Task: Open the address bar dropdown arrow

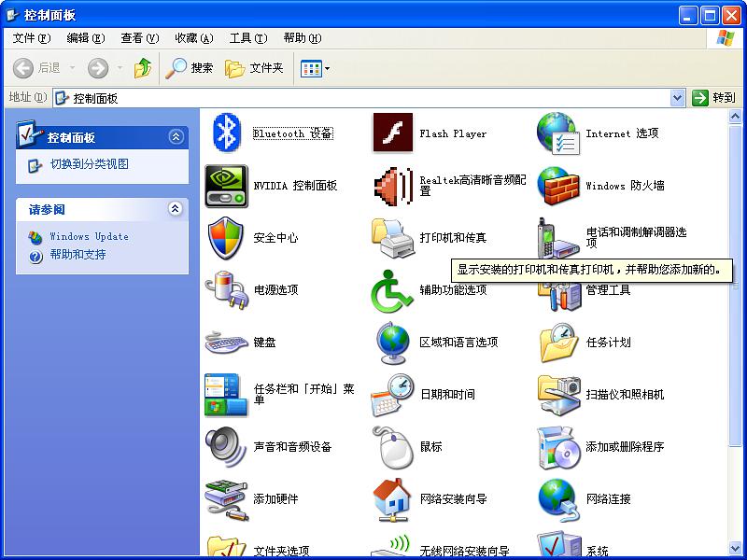Action: 678,98
